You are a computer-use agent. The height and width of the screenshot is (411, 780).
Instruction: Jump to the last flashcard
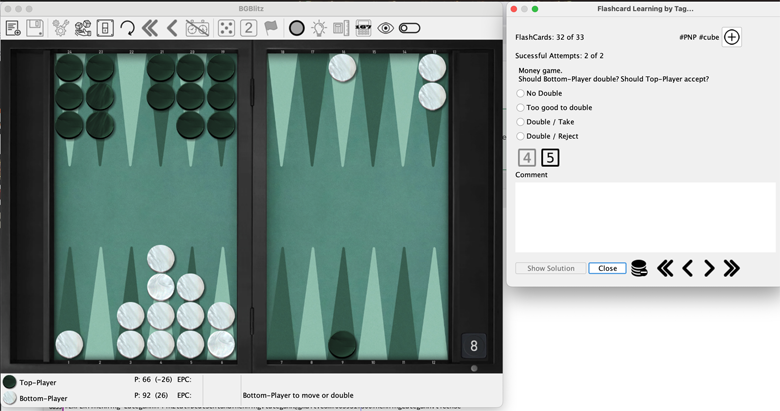click(x=731, y=268)
